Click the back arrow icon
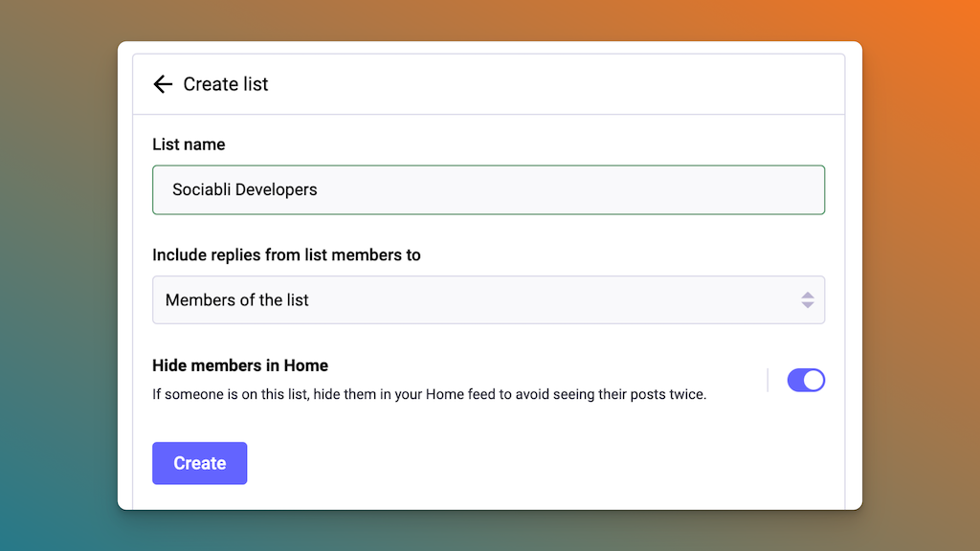The width and height of the screenshot is (980, 551). coord(163,84)
